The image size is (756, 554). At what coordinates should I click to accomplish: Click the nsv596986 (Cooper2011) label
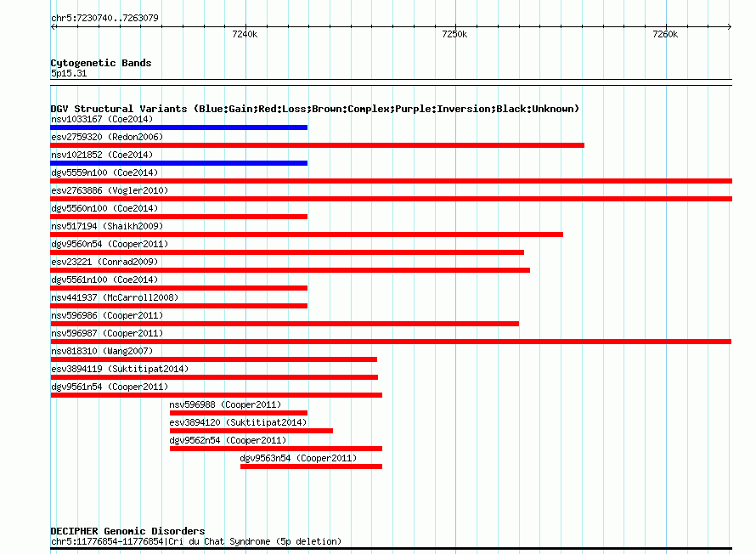[x=107, y=315]
